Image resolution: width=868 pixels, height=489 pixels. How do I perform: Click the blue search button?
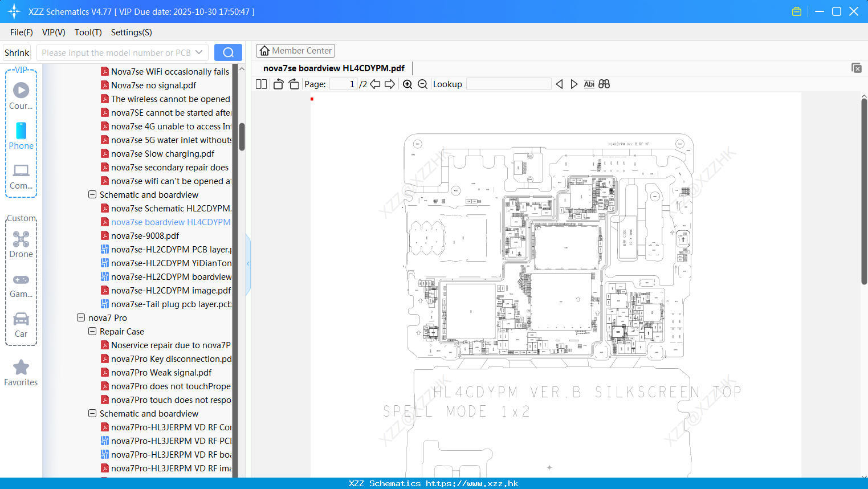[228, 52]
